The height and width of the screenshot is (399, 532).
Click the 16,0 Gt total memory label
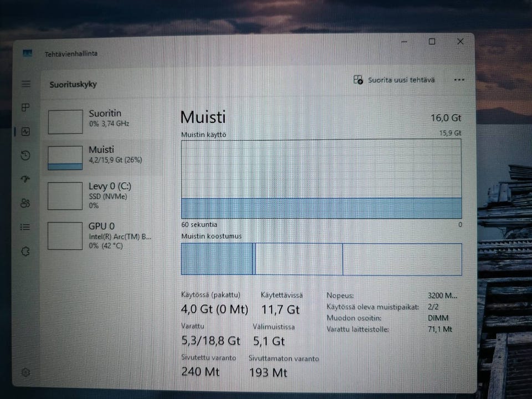click(x=446, y=117)
